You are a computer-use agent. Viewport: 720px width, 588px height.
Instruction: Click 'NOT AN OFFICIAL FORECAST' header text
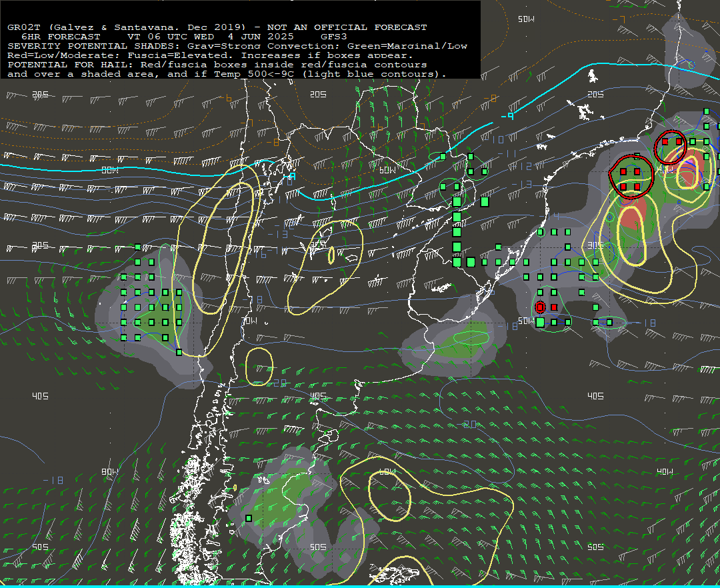coord(347,27)
